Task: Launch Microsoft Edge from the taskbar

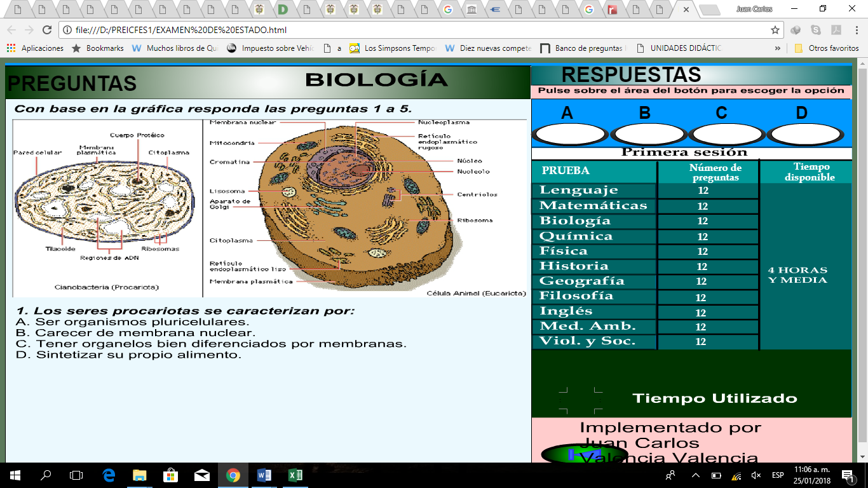Action: tap(108, 475)
